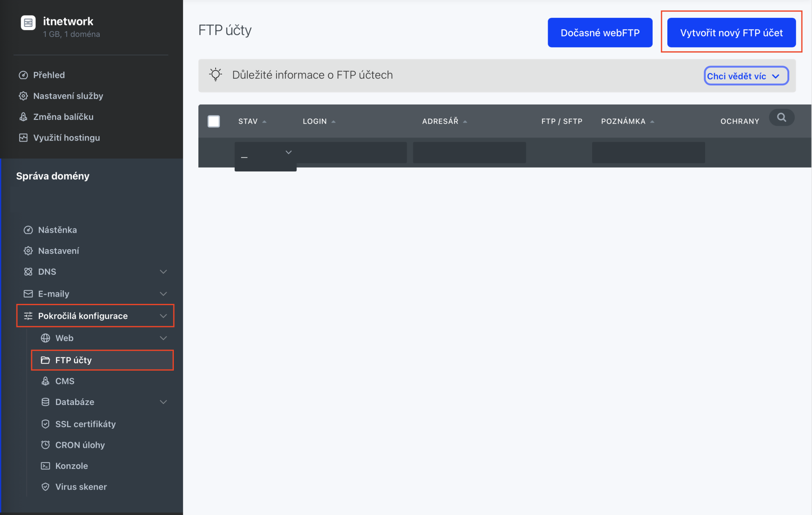Open CRON úlohy in the sidebar
Image resolution: width=812 pixels, height=515 pixels.
(x=80, y=445)
